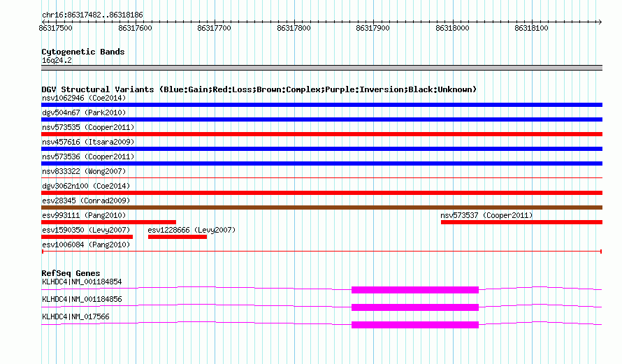Click the blue nsv573536 variant bar
Screen dimensions: 622x364
[321, 163]
